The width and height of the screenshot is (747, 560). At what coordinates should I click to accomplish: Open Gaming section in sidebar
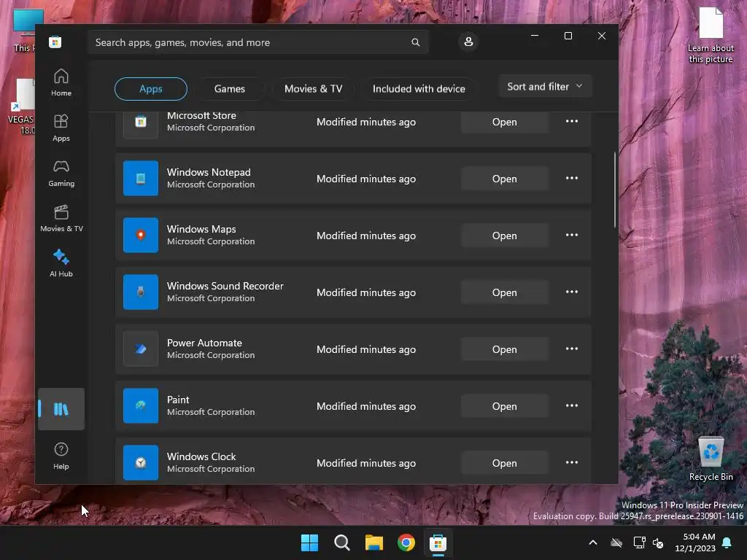(61, 174)
